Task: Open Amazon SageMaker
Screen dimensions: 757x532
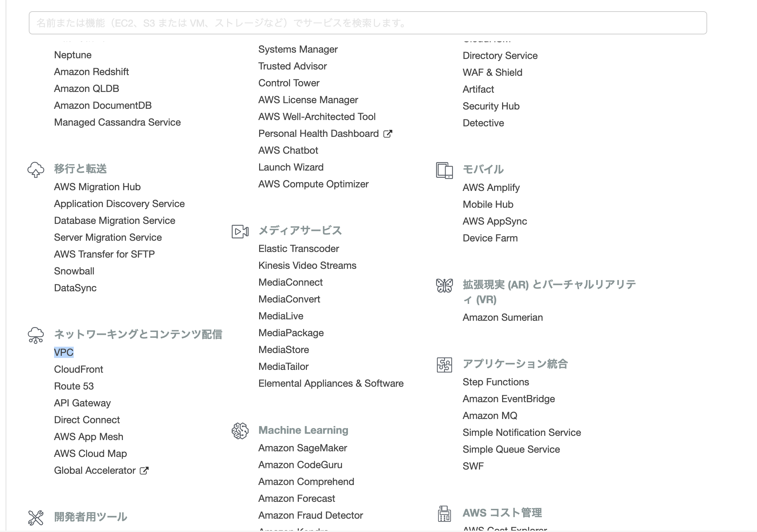Action: [303, 448]
